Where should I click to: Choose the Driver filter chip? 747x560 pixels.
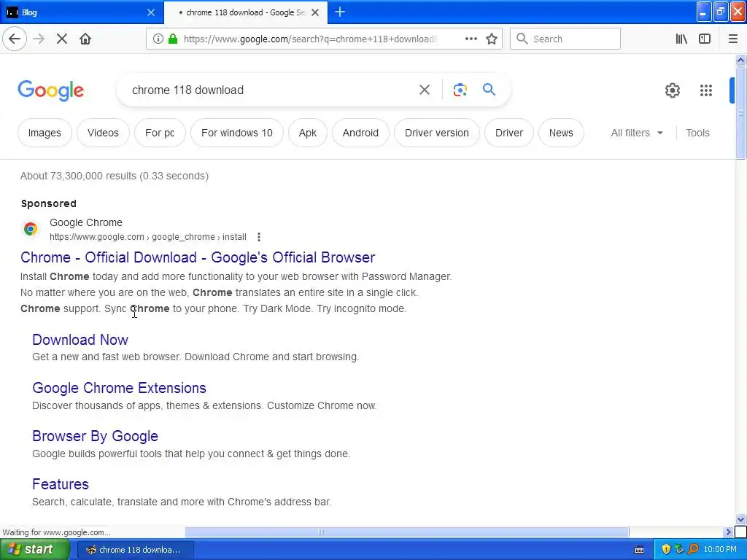(508, 133)
